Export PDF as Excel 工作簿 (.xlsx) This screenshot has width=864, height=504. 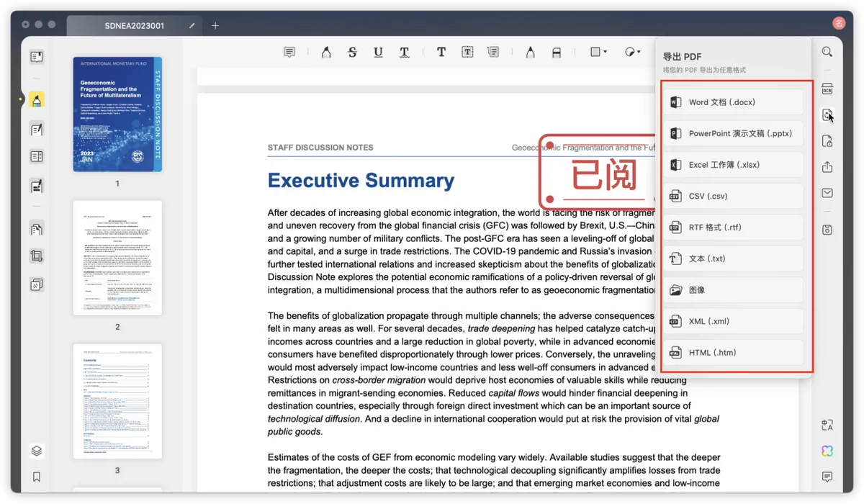(733, 165)
